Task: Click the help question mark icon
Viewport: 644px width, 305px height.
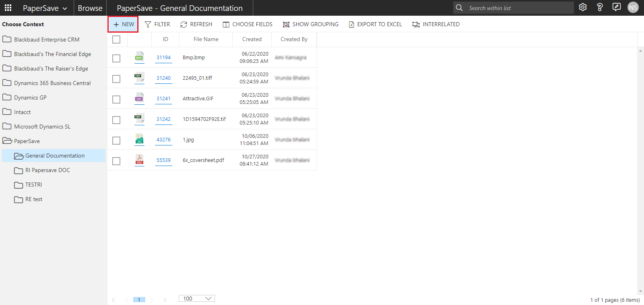Action: 600,7
